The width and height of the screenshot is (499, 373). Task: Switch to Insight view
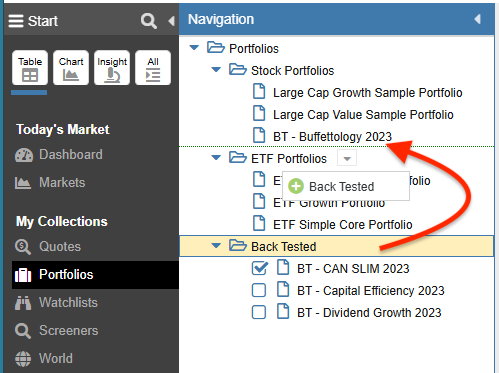click(112, 68)
